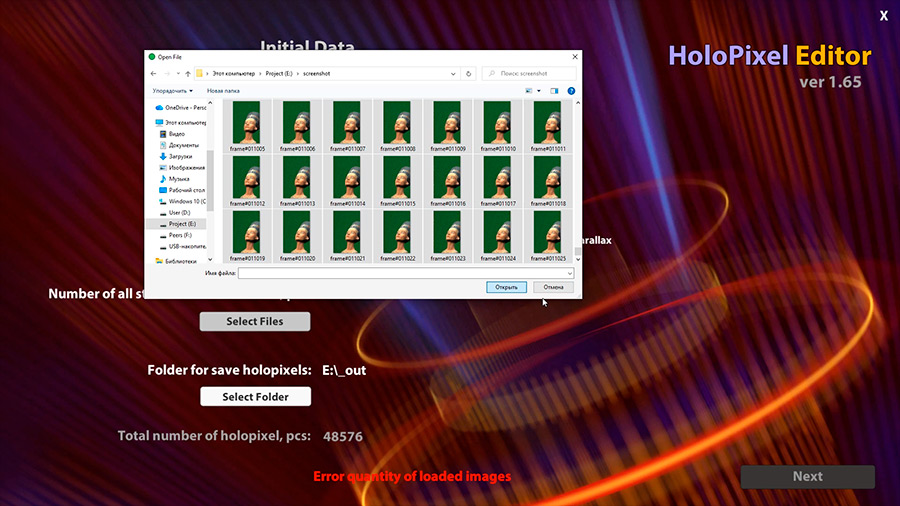
Task: Expand the view mode dropdown arrow
Action: [539, 90]
